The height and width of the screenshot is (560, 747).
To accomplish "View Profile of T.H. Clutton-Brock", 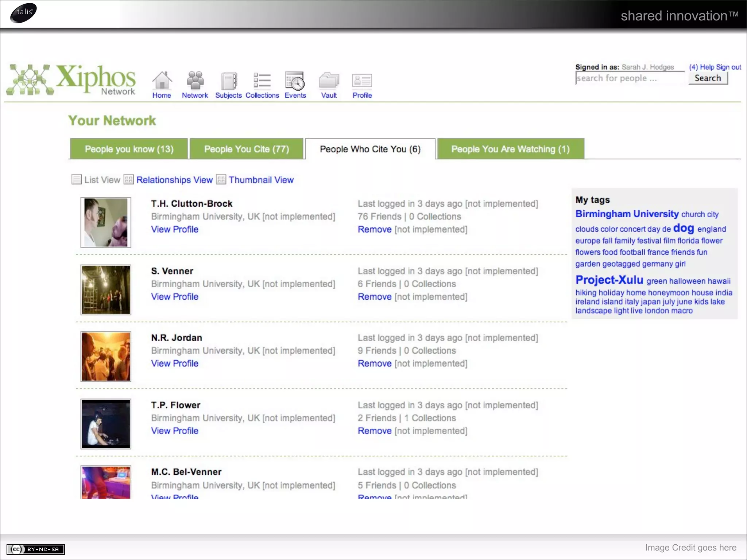I will point(175,229).
